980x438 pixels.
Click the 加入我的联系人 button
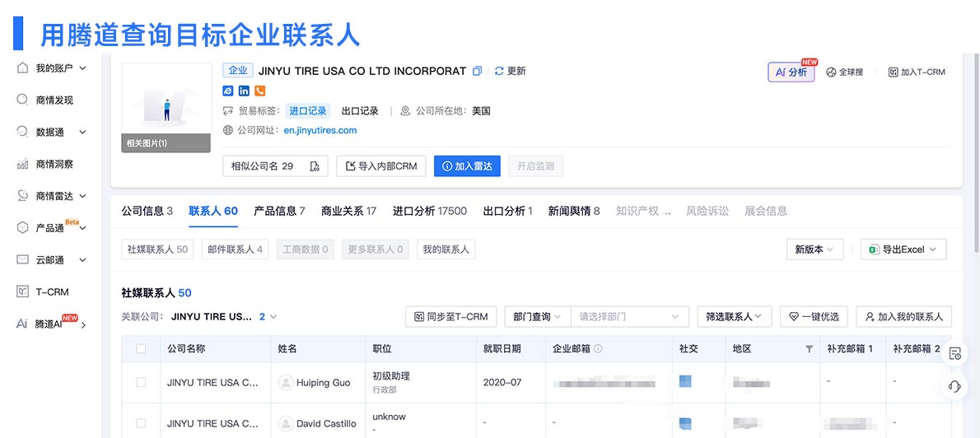tap(903, 317)
